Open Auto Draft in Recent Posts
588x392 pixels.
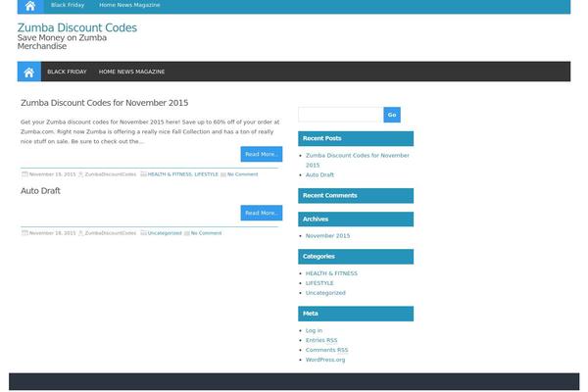[319, 174]
